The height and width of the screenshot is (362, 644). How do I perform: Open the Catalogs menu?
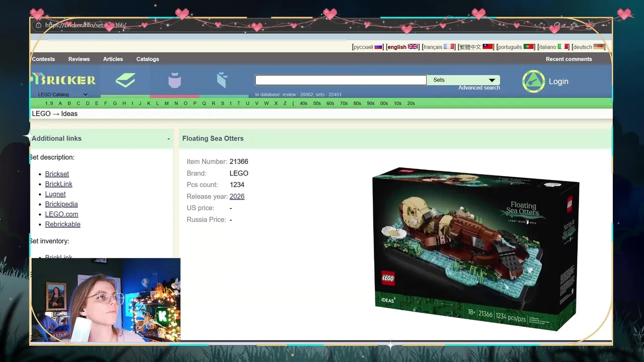coord(147,59)
